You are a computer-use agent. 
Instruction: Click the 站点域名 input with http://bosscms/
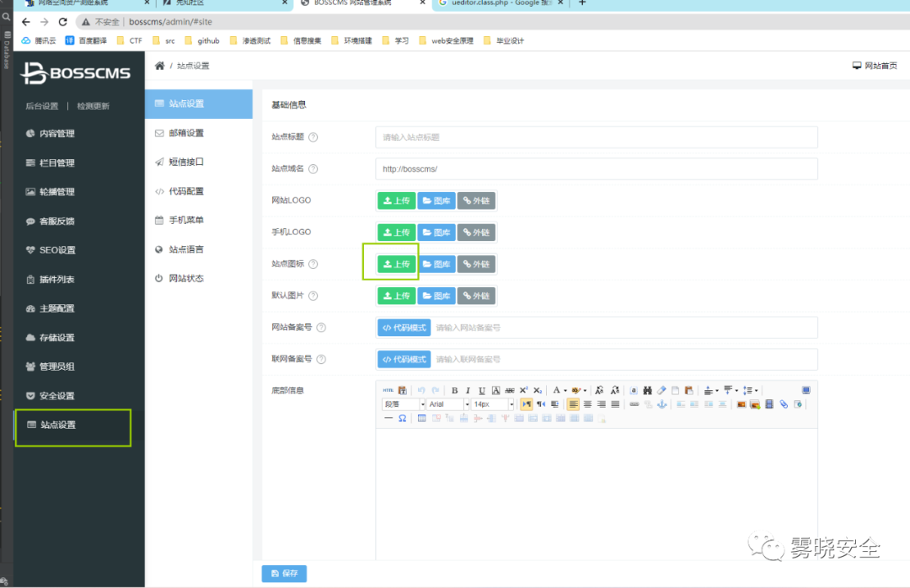coord(597,169)
